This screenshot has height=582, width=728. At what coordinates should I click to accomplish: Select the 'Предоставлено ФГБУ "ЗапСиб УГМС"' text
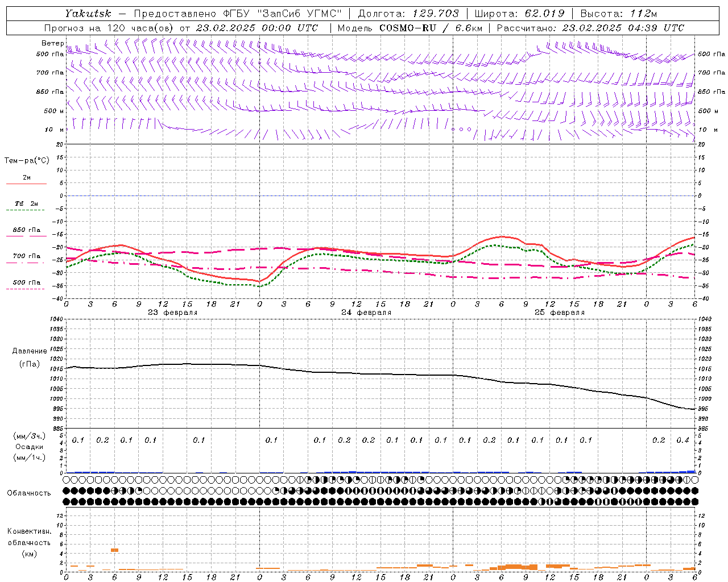click(237, 14)
